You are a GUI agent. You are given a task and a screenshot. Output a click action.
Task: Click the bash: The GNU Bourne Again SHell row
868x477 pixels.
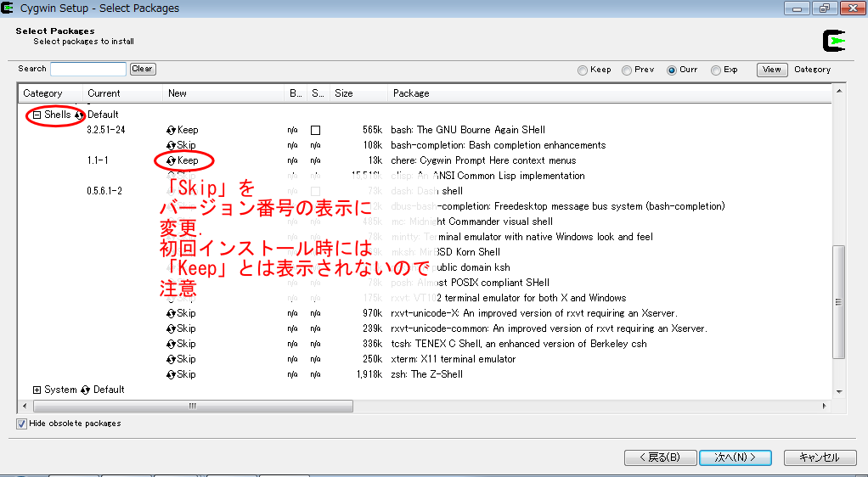[425, 130]
